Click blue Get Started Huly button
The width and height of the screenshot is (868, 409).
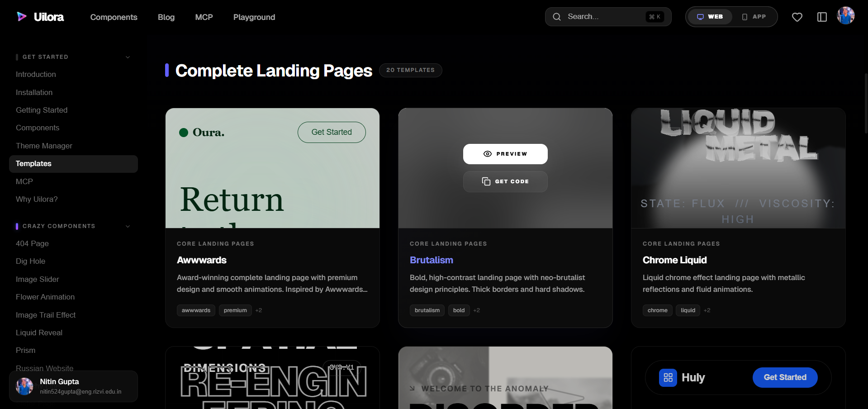click(x=785, y=377)
